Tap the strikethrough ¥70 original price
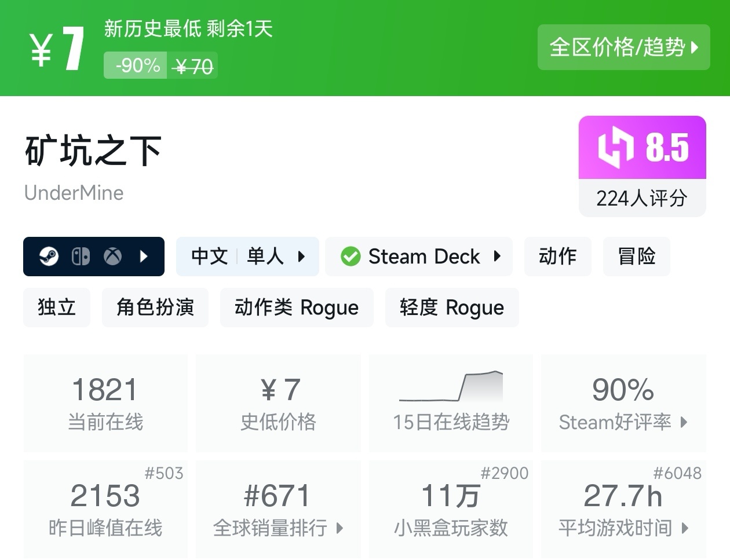 (x=194, y=67)
